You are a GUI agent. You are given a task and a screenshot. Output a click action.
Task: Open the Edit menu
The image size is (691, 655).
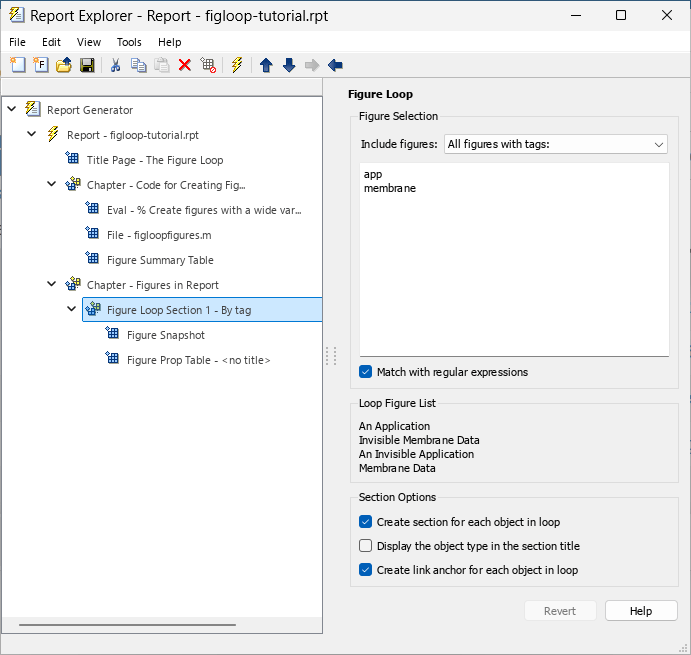(52, 42)
